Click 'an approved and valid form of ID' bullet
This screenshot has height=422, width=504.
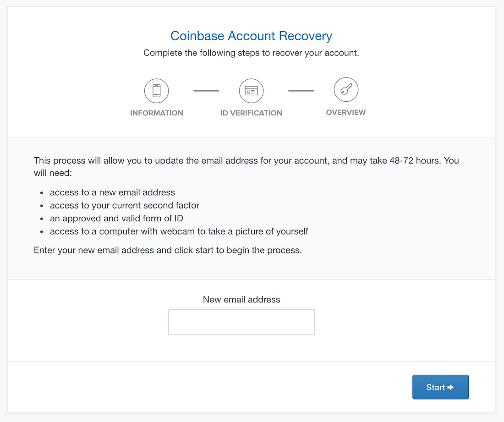point(116,218)
